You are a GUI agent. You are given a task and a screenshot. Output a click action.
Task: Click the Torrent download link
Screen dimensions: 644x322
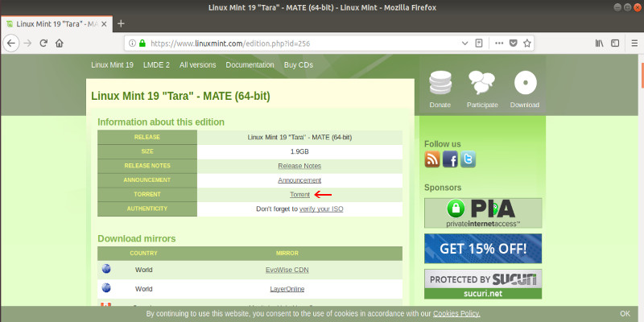click(x=299, y=195)
